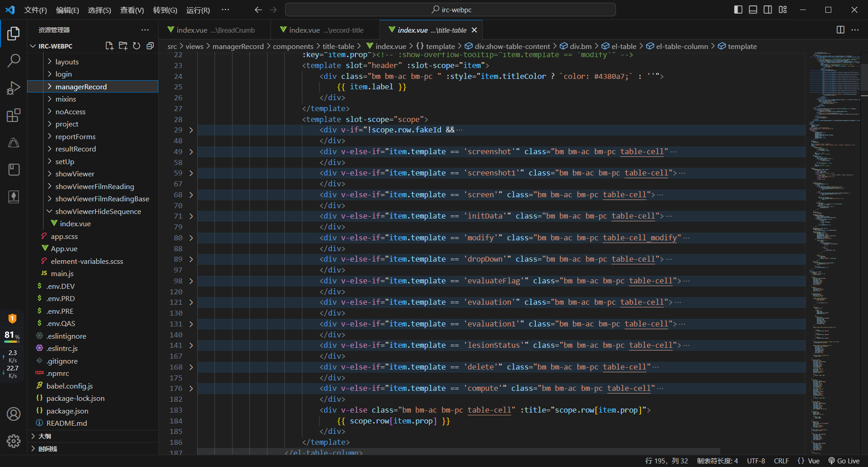
Task: Switch to the record-title index.vue tab
Action: [325, 30]
